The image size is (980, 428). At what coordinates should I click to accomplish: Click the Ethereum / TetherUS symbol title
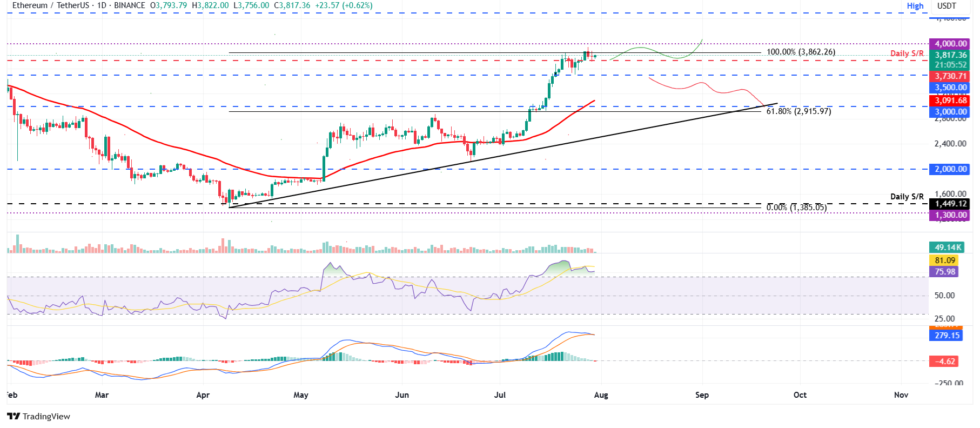50,5
